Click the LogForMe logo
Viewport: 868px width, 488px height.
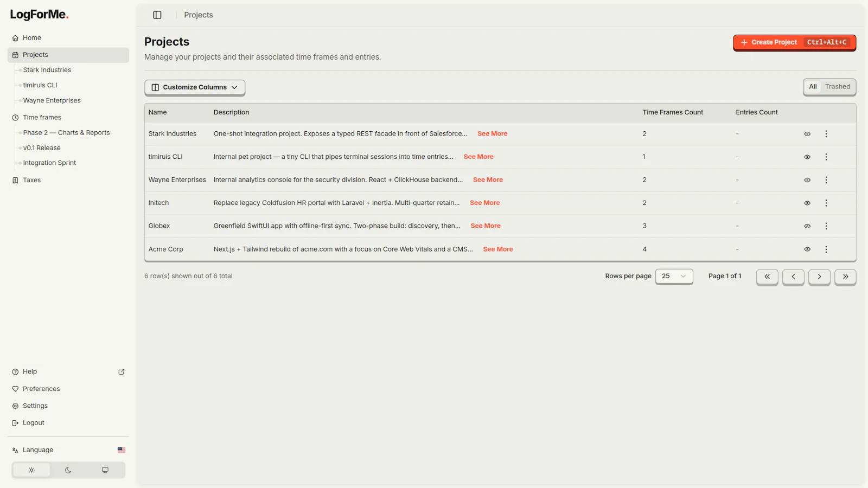coord(39,15)
